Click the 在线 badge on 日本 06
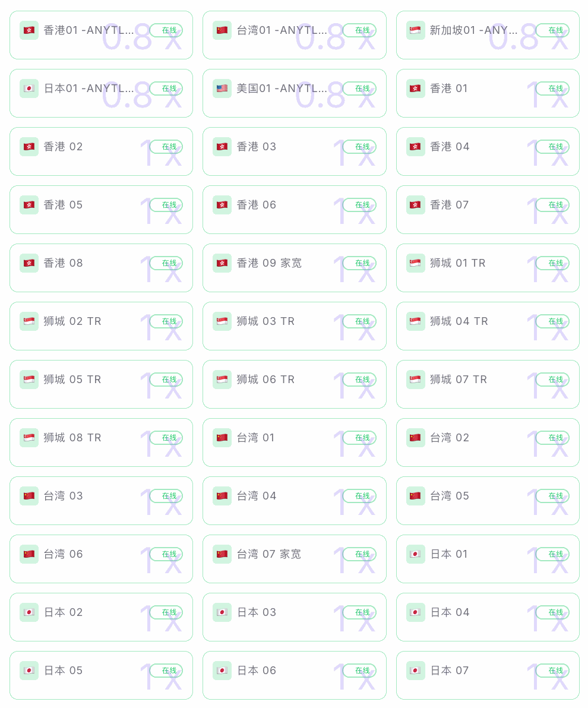The height and width of the screenshot is (708, 588). pyautogui.click(x=359, y=671)
